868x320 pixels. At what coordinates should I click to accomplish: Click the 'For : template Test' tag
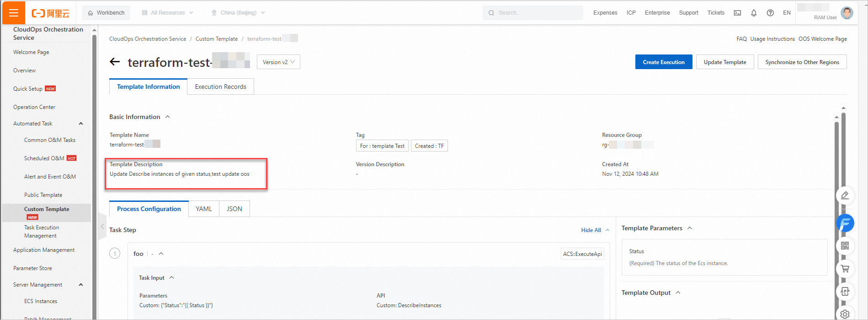[x=382, y=146]
